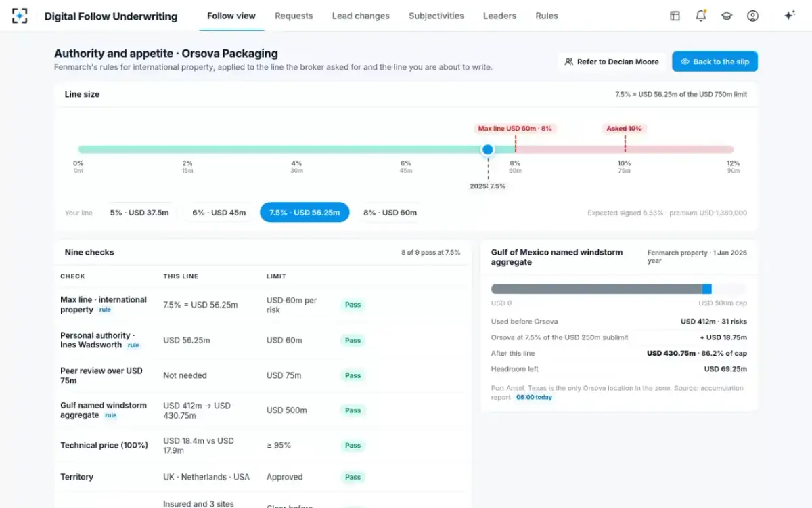This screenshot has height=508, width=812.
Task: Click 'USD 60m per risk' limit cell
Action: [292, 305]
